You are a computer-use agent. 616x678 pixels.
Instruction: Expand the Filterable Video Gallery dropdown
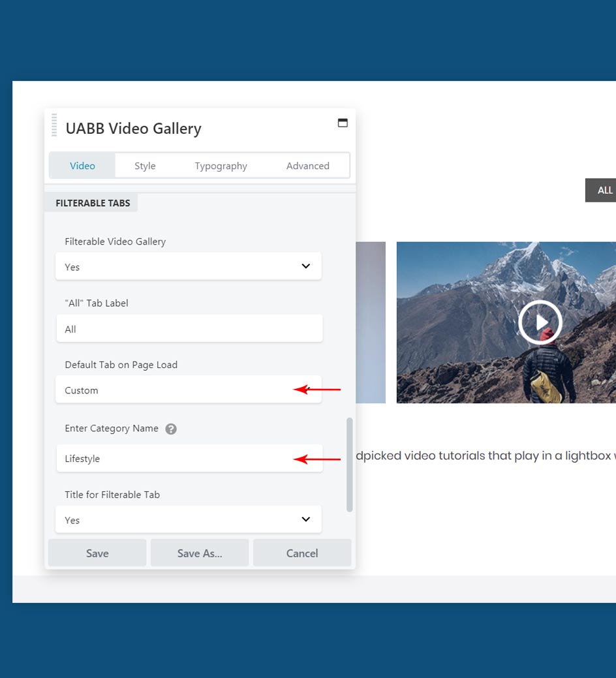point(189,266)
